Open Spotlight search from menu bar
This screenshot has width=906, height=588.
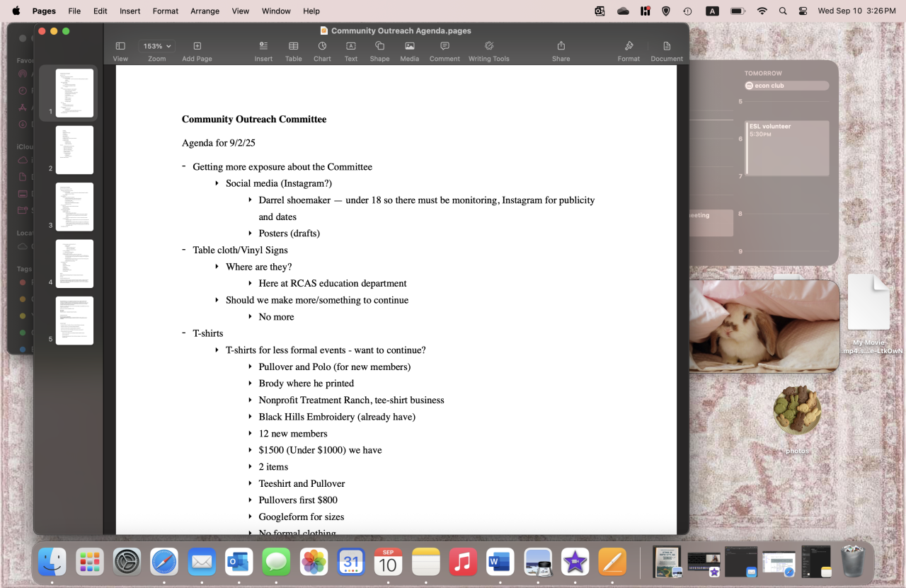point(782,11)
